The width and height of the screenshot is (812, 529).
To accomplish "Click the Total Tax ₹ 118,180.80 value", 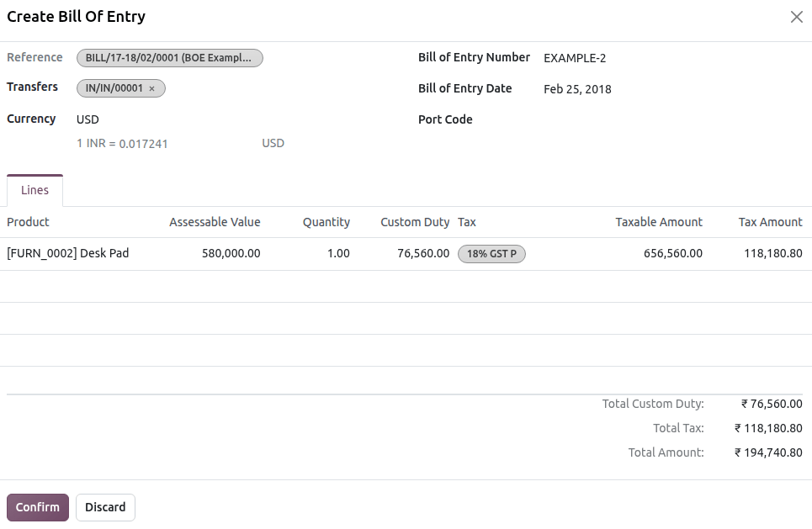I will [768, 428].
